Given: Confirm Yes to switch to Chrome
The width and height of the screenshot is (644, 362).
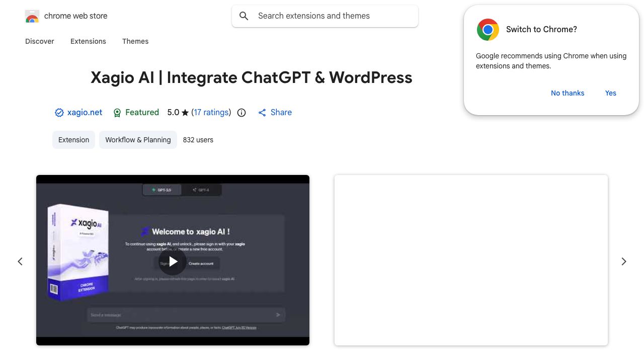Looking at the screenshot, I should [611, 93].
